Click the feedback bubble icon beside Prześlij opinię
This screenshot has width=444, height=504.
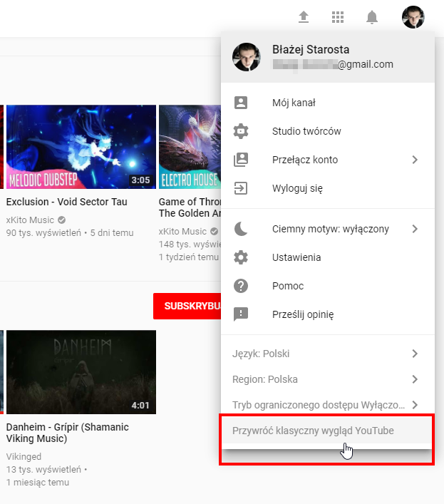pyautogui.click(x=241, y=314)
